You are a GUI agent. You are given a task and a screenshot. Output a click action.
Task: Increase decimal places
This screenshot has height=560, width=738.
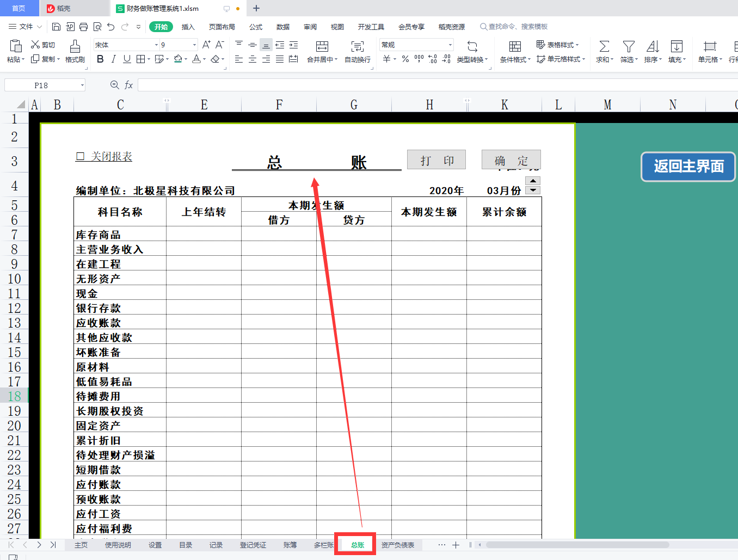click(433, 59)
